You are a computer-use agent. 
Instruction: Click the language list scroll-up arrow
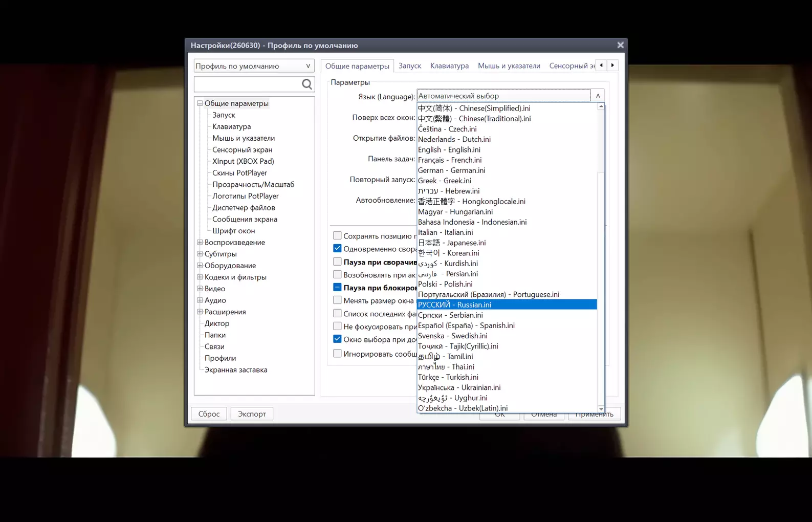coord(601,106)
